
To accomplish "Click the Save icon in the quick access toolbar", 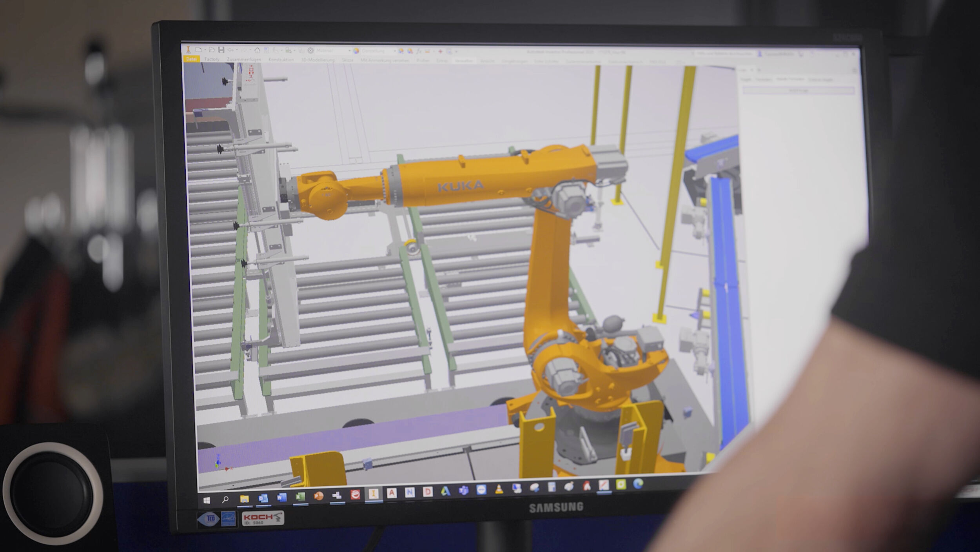I will [222, 51].
